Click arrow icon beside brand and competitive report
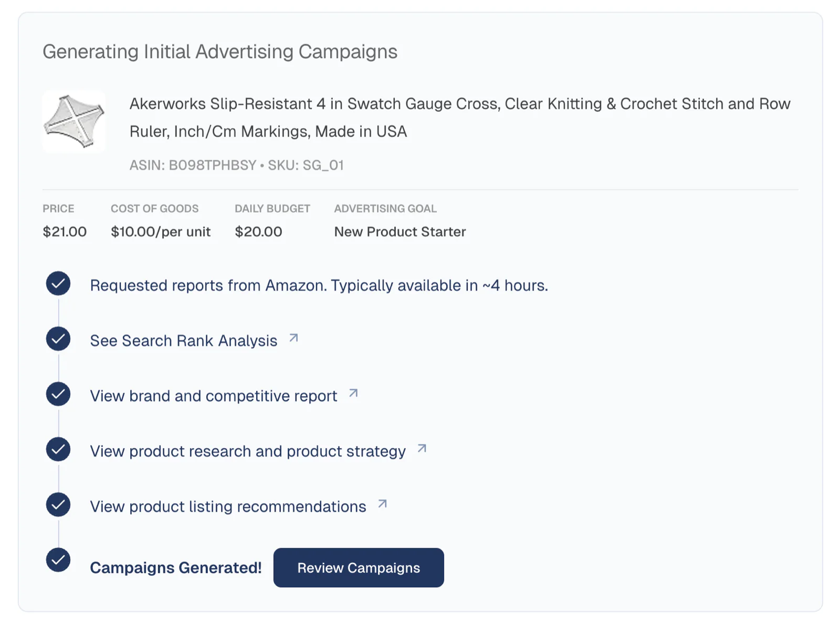Image resolution: width=840 pixels, height=622 pixels. pos(354,393)
